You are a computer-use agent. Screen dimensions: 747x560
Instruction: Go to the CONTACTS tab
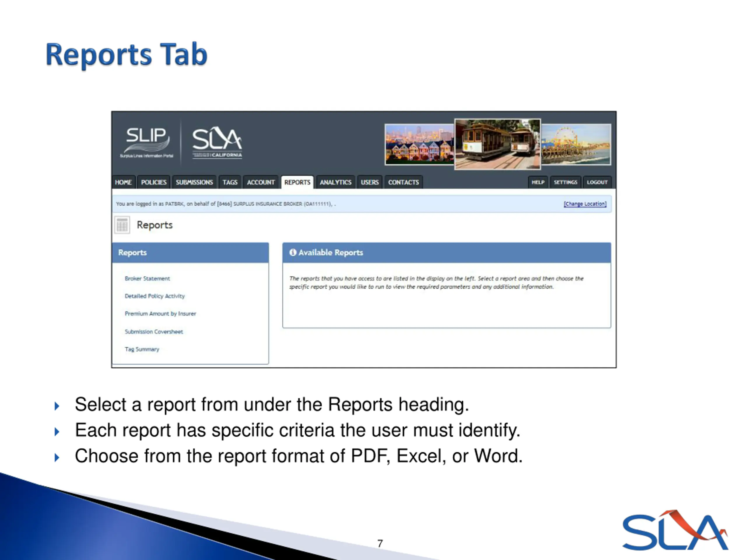[x=404, y=182]
